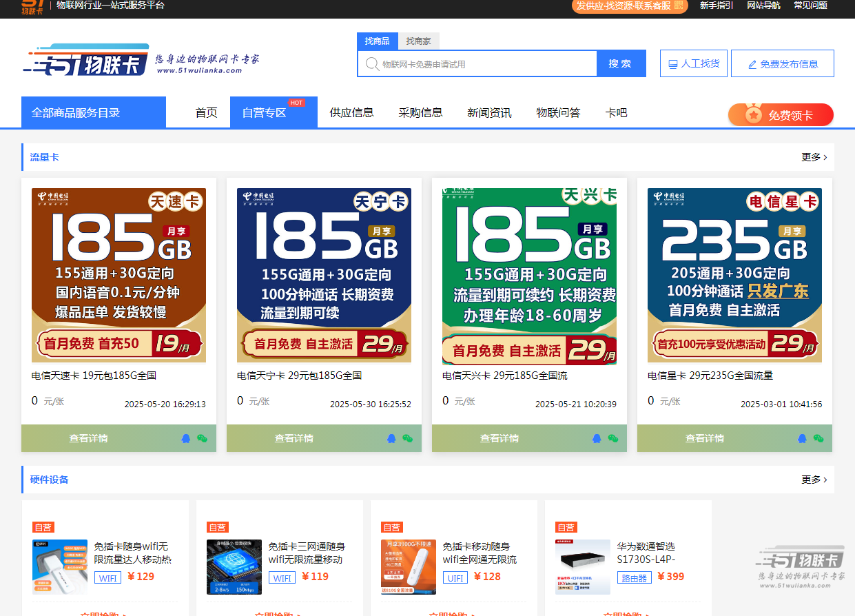Click title '电信天宁卡 29元包185G全国'
This screenshot has height=616, width=855.
pos(300,376)
